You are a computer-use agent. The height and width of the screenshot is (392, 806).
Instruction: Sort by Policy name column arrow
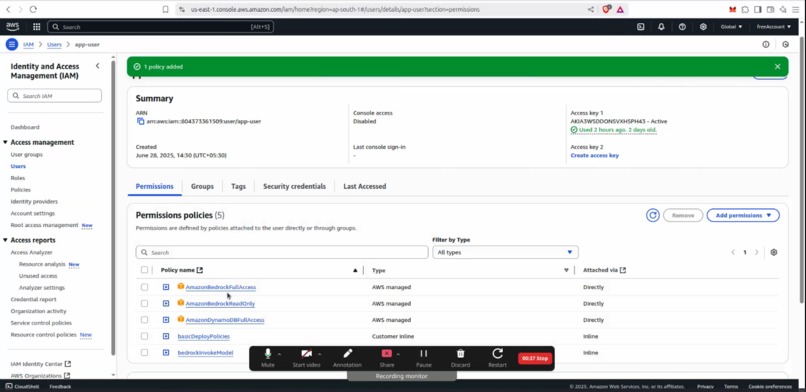pos(355,270)
